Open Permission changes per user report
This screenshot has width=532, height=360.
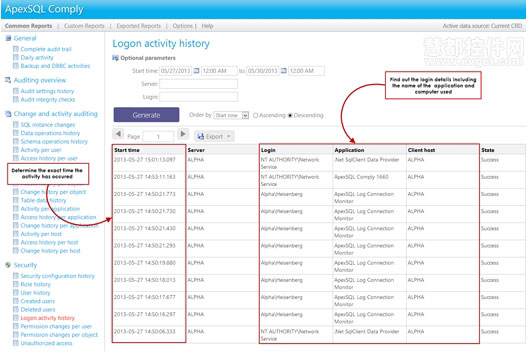pos(56,326)
